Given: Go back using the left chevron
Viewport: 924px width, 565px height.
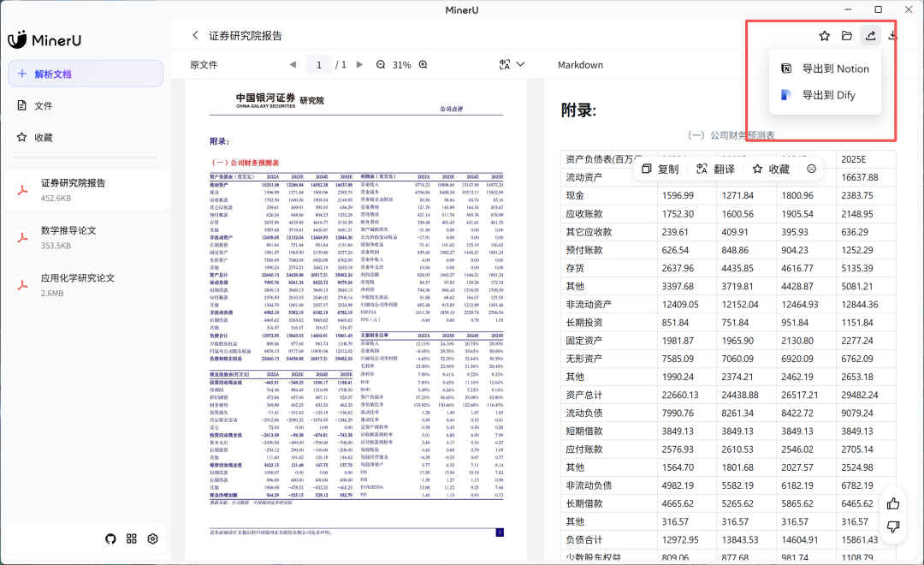Looking at the screenshot, I should (x=195, y=36).
